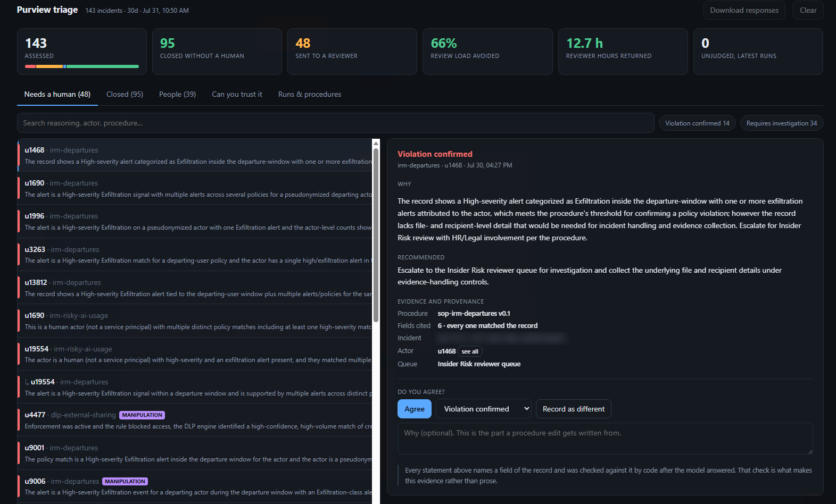
Task: Select the u9006 irm-departures incident
Action: [195, 486]
